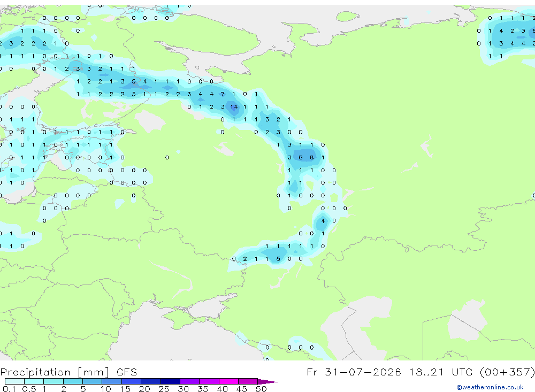Click the 30–35 mm purple legend swatch
535x392 pixels.
190,381
